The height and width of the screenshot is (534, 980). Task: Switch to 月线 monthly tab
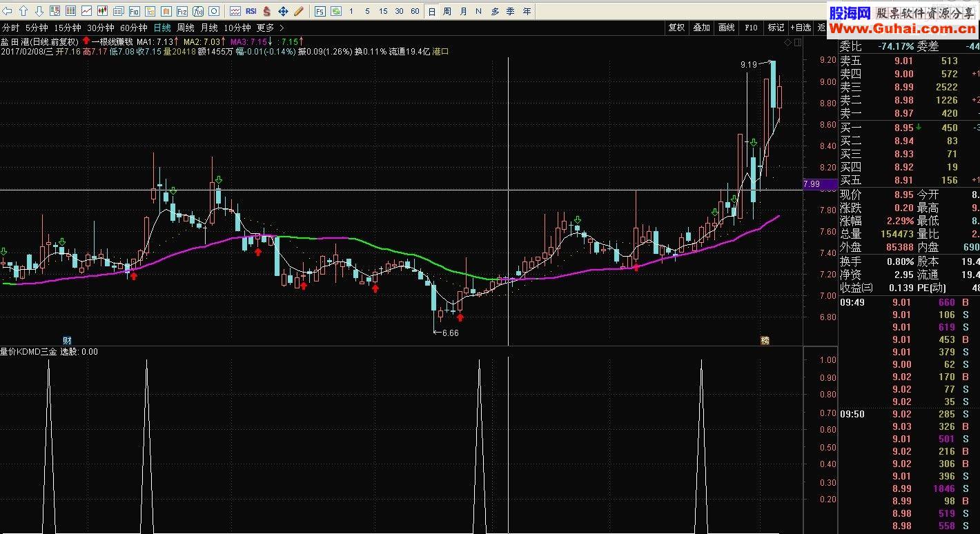coord(209,28)
